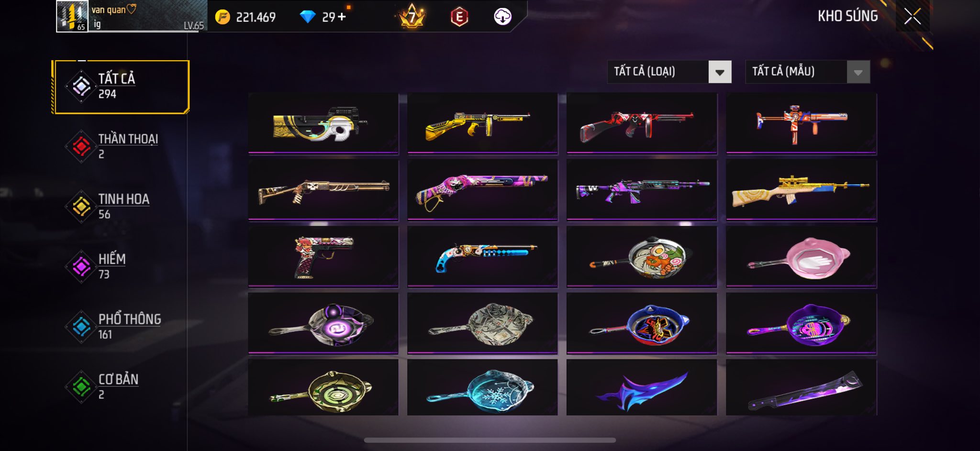980x451 pixels.
Task: Close the Kho Súng screen with X
Action: [913, 17]
